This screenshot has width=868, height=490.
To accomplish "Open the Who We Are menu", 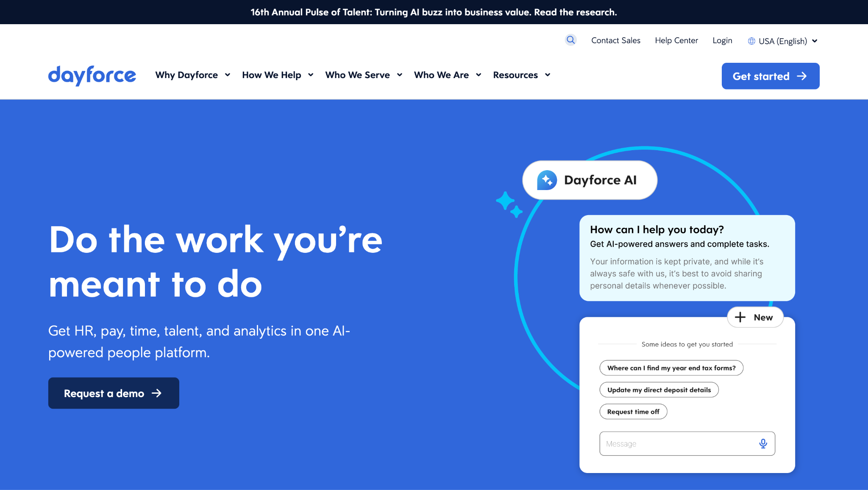I will pyautogui.click(x=441, y=75).
